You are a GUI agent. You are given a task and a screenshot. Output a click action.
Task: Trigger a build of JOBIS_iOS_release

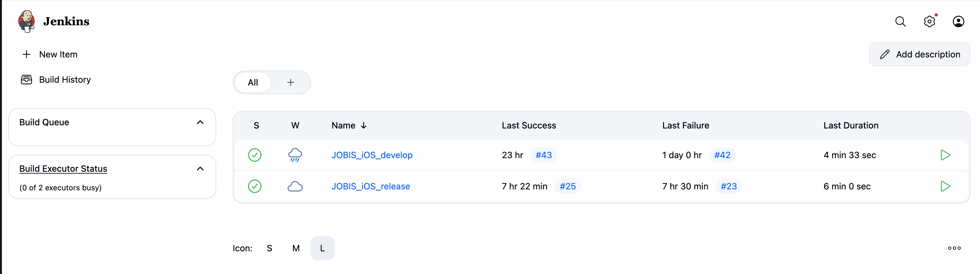[945, 186]
